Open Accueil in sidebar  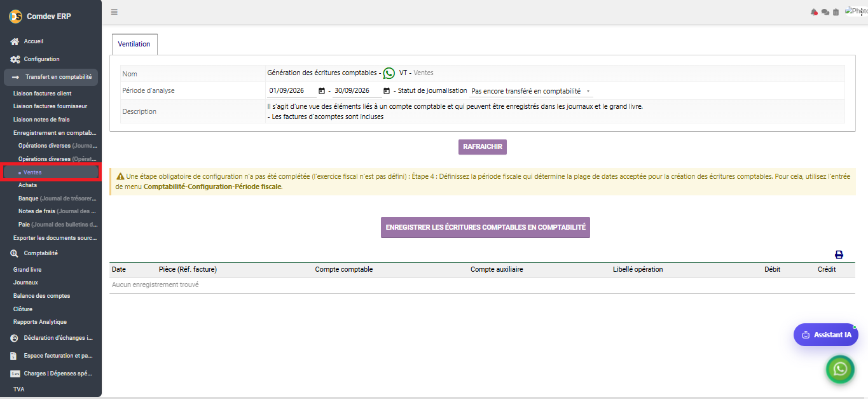[x=34, y=41]
